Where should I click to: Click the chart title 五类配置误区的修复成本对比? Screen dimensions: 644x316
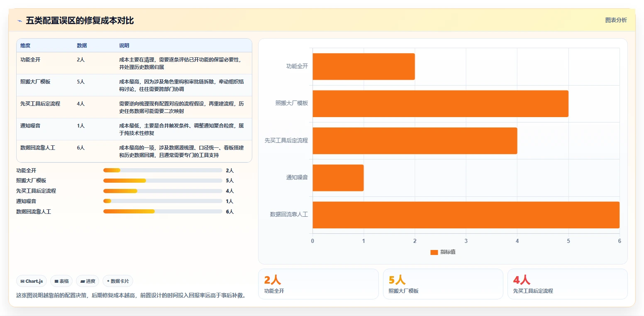[x=80, y=20]
